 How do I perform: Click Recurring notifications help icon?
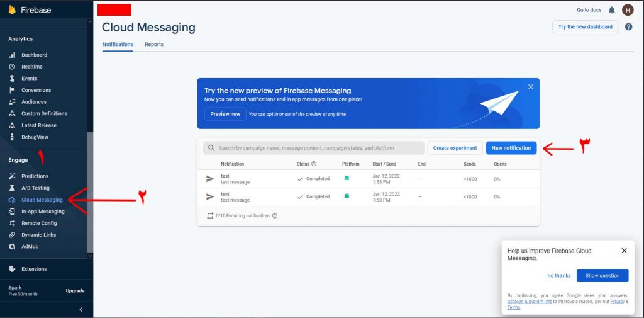coord(275,215)
